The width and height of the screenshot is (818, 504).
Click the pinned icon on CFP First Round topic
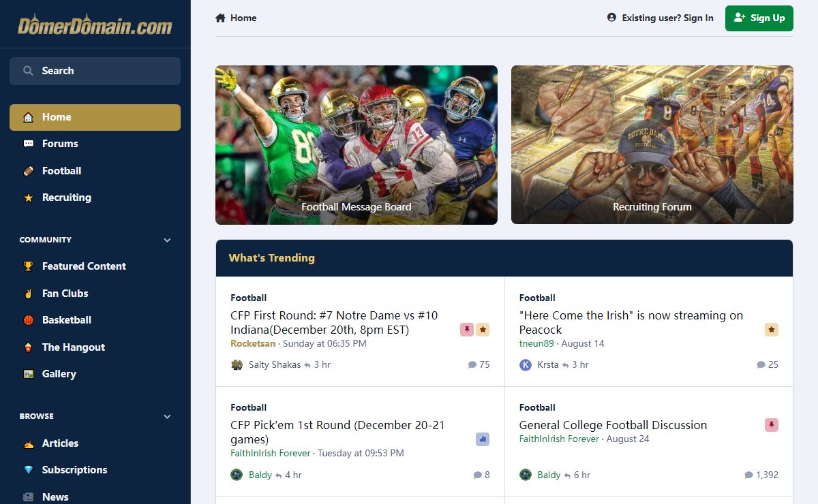click(x=467, y=330)
